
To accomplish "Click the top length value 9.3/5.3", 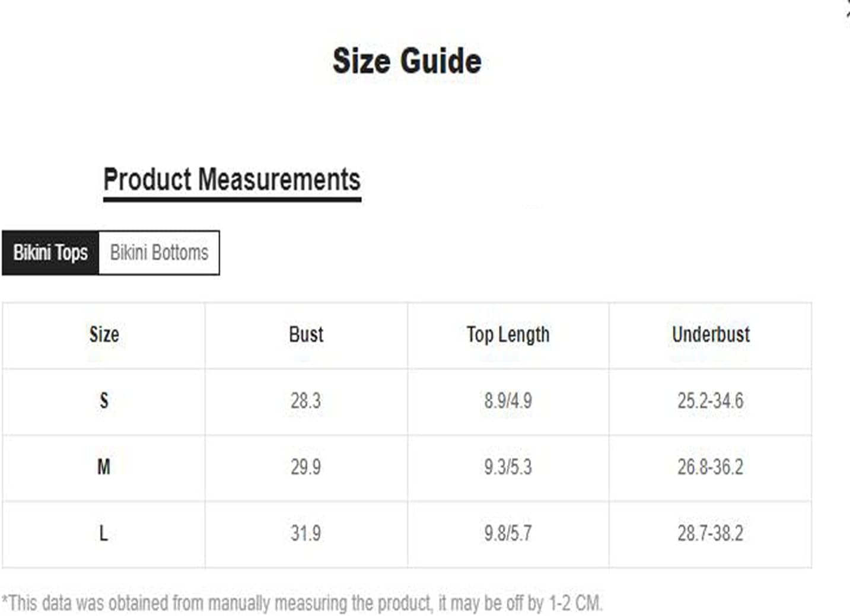I will point(508,467).
